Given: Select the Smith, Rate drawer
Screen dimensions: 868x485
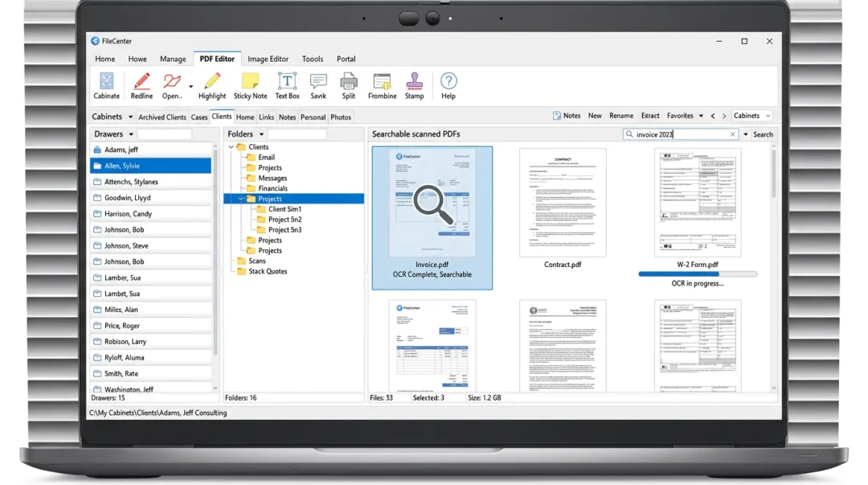Looking at the screenshot, I should point(150,374).
